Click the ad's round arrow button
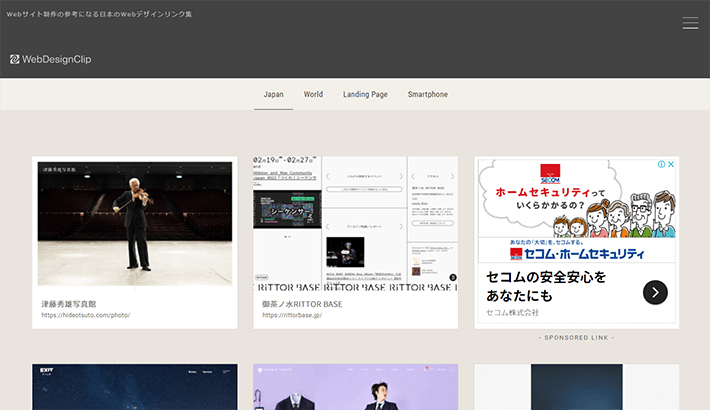This screenshot has height=410, width=710. [655, 293]
